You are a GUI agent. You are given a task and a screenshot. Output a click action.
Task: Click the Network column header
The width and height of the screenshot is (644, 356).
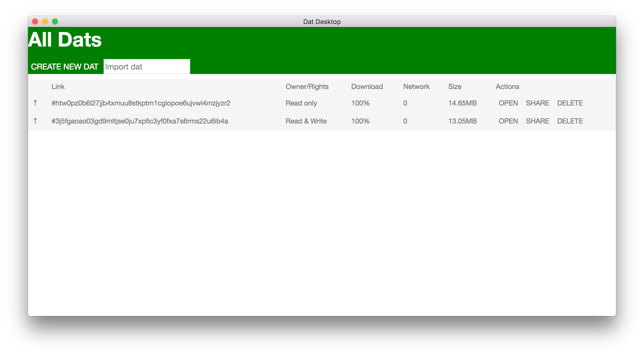coord(416,86)
